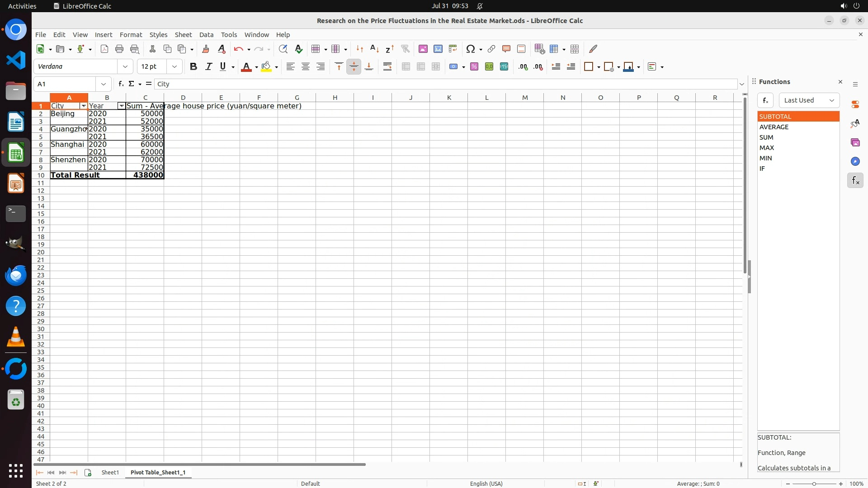The image size is (868, 488).
Task: Switch to the Sheet1 tab
Action: pyautogui.click(x=110, y=472)
